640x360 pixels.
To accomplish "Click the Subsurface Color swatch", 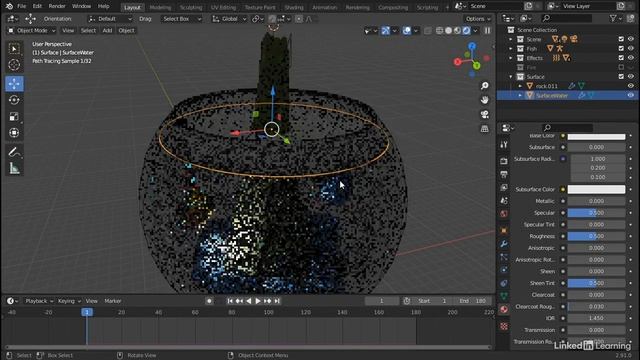I will [x=596, y=189].
